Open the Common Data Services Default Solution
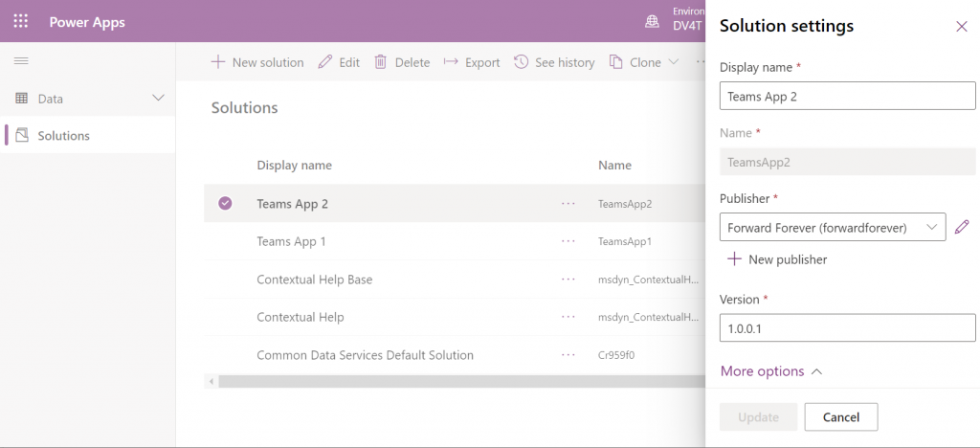980x448 pixels. pos(365,355)
